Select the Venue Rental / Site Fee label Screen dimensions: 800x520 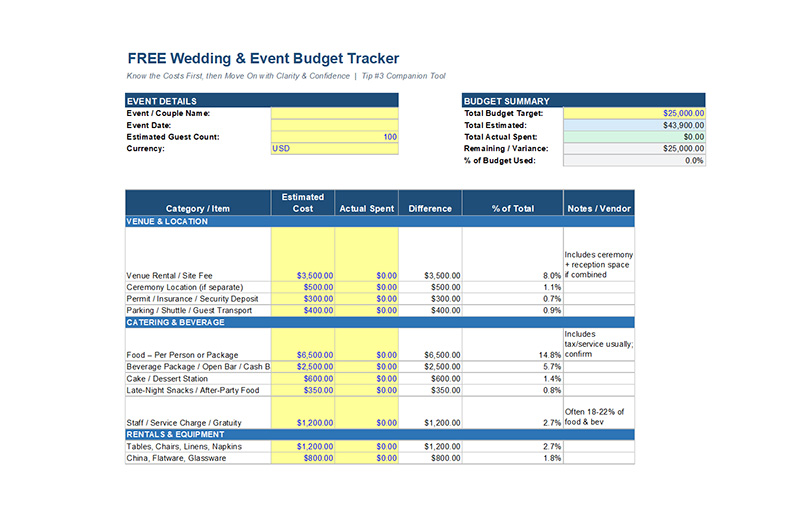click(x=169, y=276)
